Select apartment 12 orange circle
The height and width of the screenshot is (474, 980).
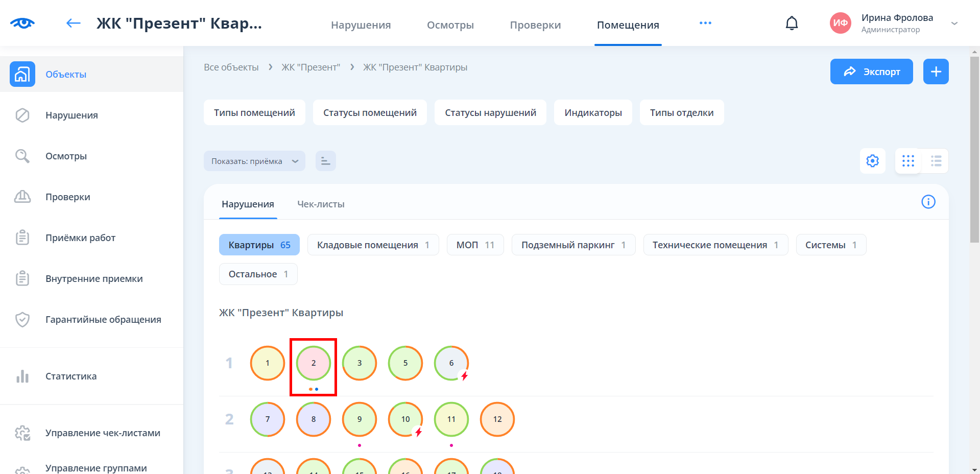click(x=497, y=419)
